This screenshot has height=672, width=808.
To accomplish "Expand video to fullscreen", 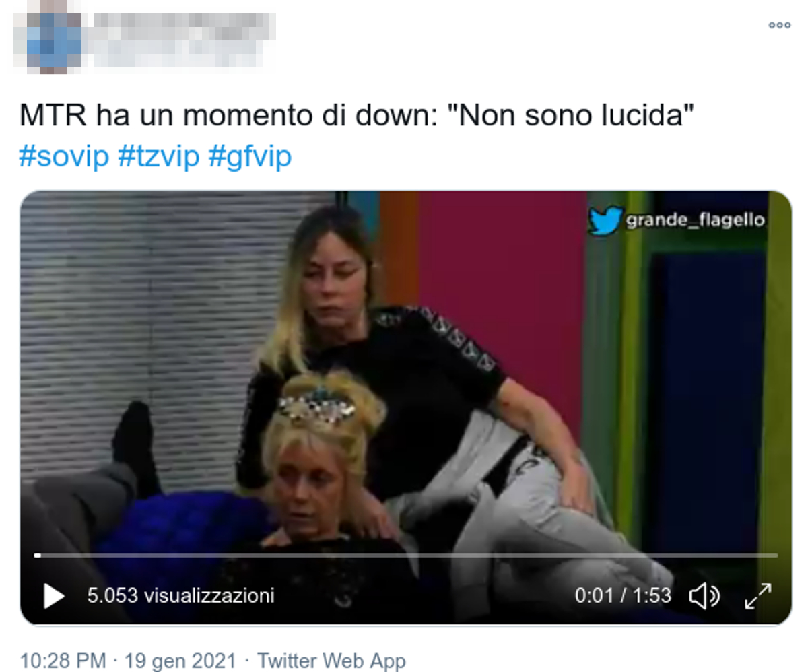I will tap(757, 596).
